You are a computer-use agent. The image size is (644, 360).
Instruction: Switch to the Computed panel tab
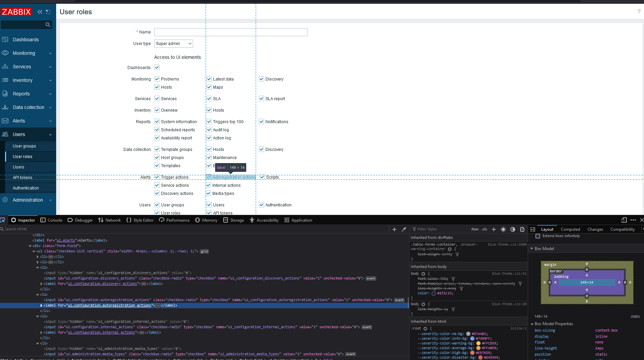[x=570, y=229]
